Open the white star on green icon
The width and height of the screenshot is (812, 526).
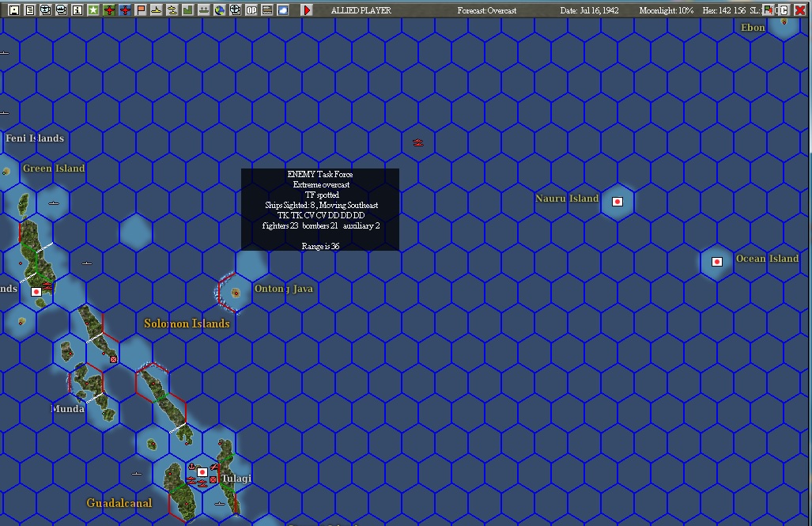pyautogui.click(x=93, y=9)
